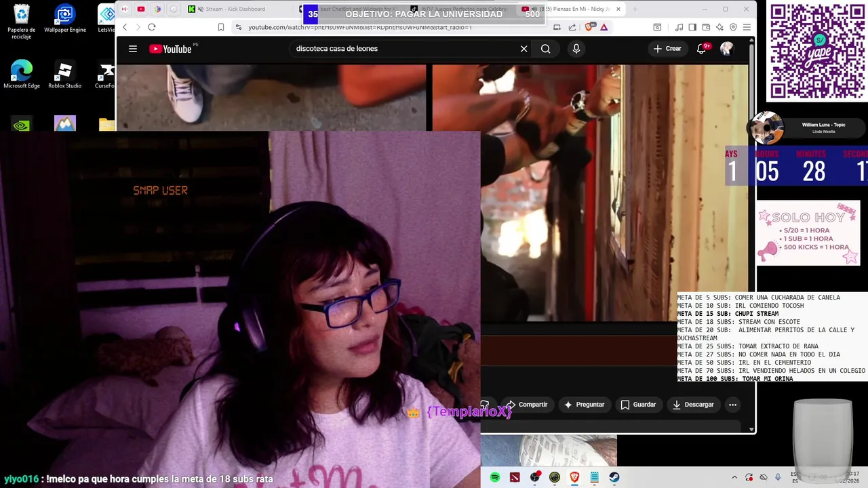This screenshot has height=488, width=868.
Task: Click the Crear button
Action: pyautogui.click(x=667, y=49)
